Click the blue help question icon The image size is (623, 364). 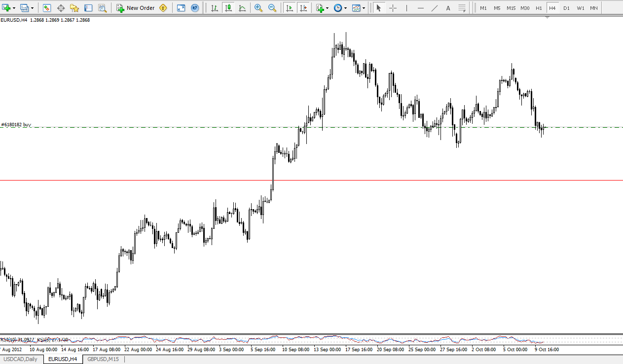coord(195,8)
